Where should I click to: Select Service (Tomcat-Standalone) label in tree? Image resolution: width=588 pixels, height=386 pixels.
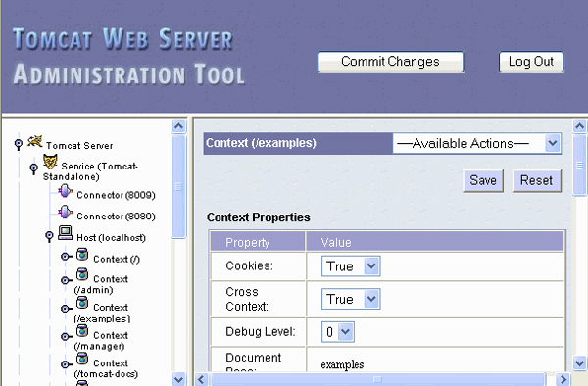coord(90,171)
